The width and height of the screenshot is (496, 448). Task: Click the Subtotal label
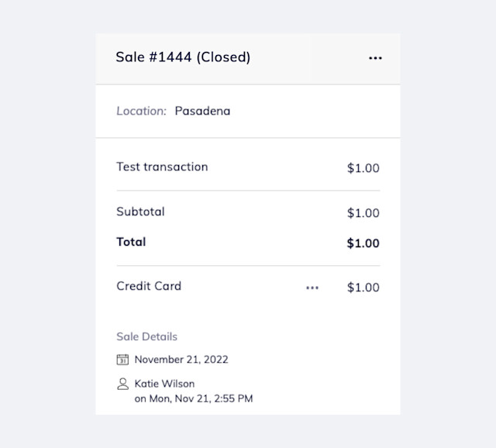[140, 212]
